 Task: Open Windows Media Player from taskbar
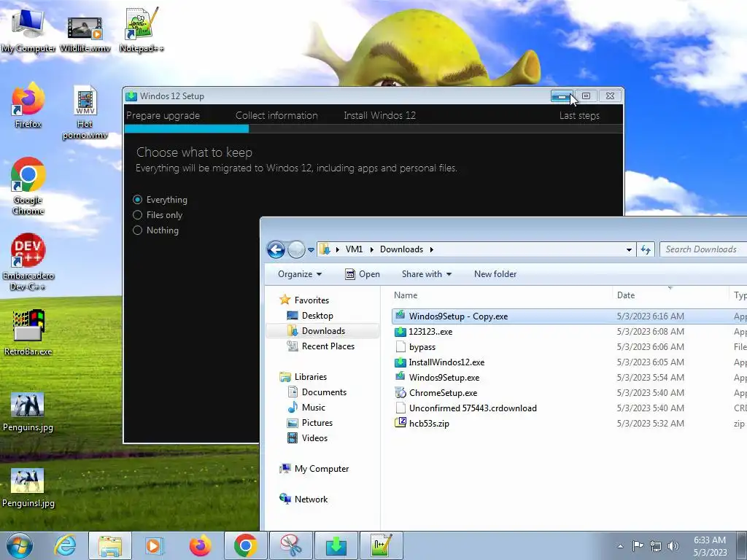pyautogui.click(x=154, y=545)
